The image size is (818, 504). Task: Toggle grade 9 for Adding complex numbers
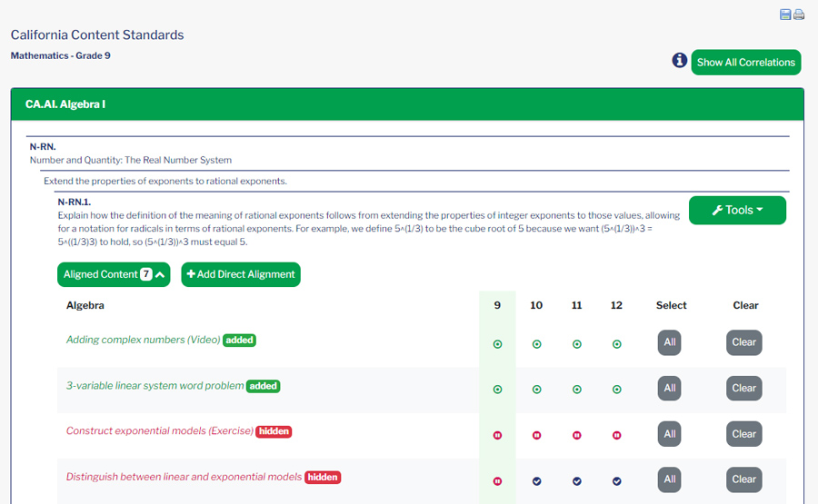(x=497, y=344)
